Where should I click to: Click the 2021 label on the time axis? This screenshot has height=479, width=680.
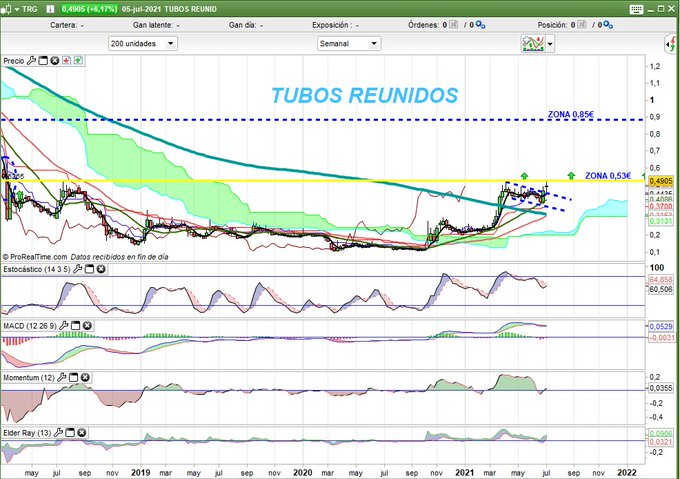[x=464, y=472]
